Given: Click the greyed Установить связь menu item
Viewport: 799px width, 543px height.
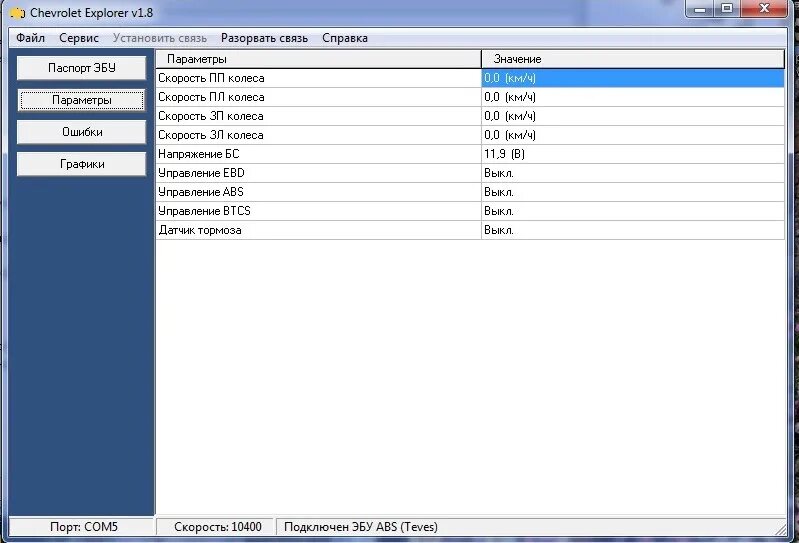Looking at the screenshot, I should point(159,38).
